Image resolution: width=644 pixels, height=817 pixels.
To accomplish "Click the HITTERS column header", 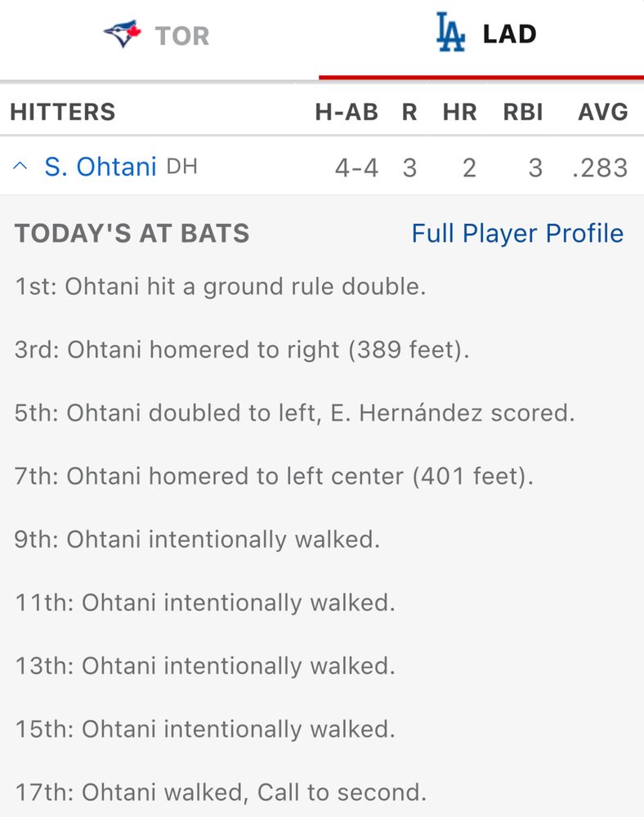I will [x=63, y=112].
